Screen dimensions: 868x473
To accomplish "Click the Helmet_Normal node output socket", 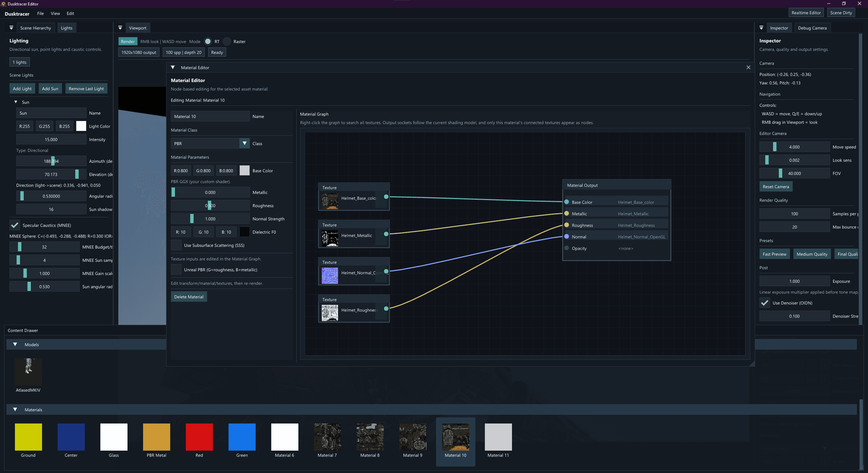I will [x=386, y=271].
